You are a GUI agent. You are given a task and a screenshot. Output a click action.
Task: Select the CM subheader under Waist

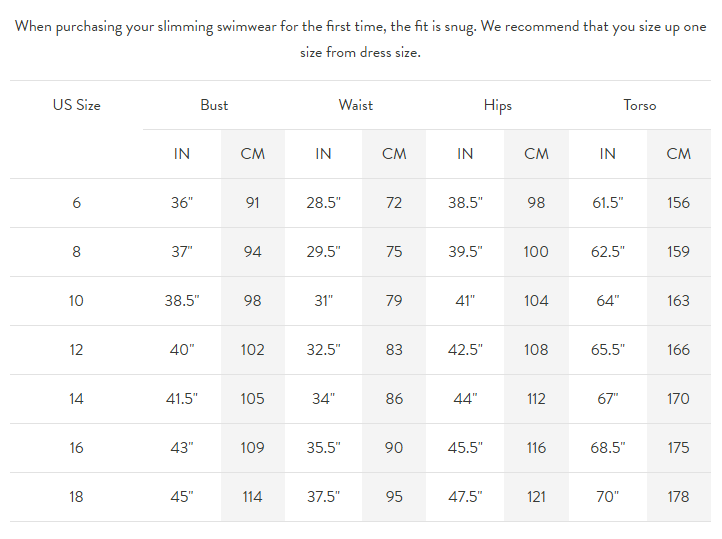tap(394, 154)
